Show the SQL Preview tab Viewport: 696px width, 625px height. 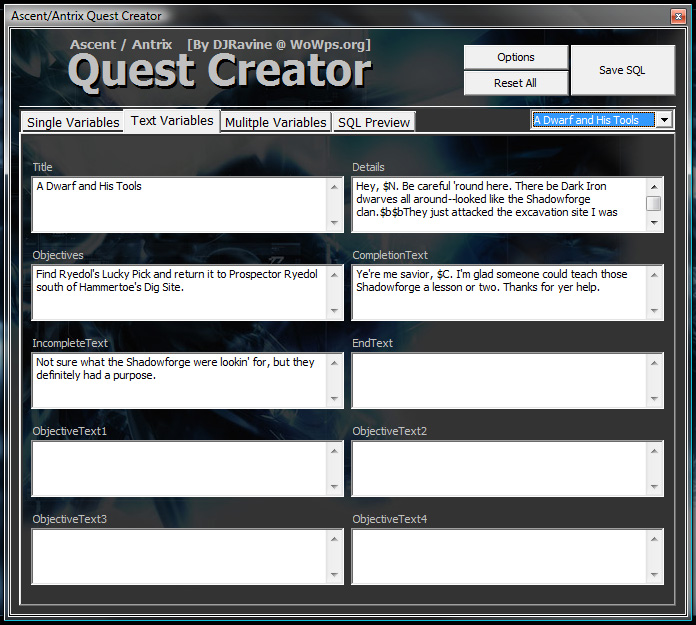(x=374, y=122)
